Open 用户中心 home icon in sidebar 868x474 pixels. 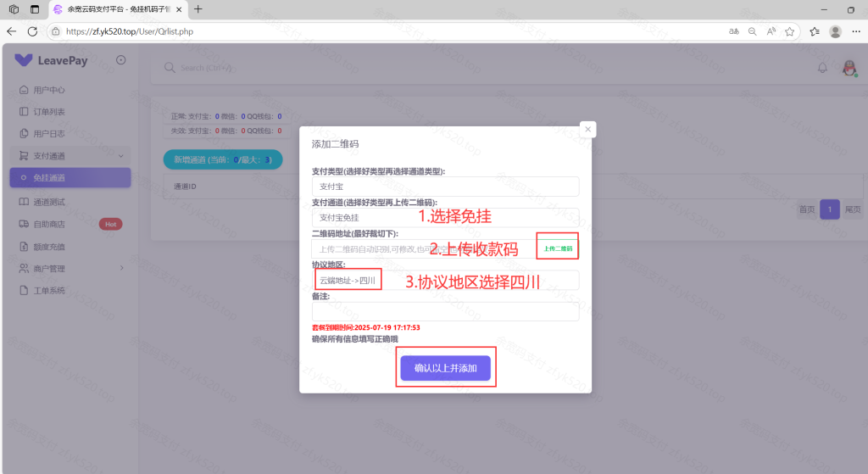pos(24,90)
